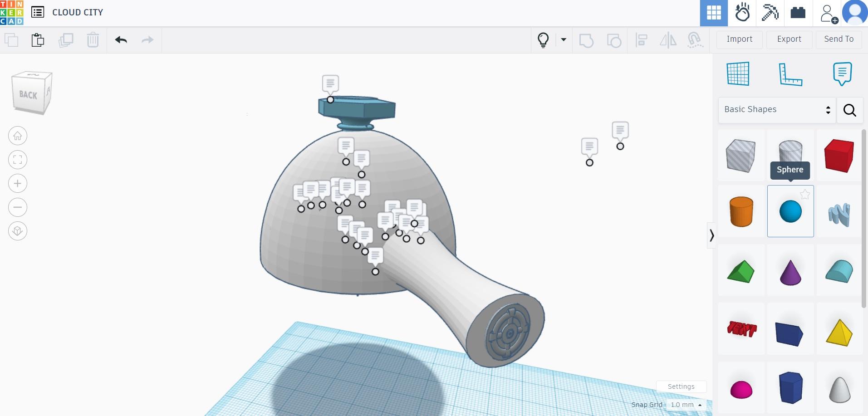Pick the magenta Half Sphere shape
This screenshot has width=868, height=416.
(x=741, y=390)
